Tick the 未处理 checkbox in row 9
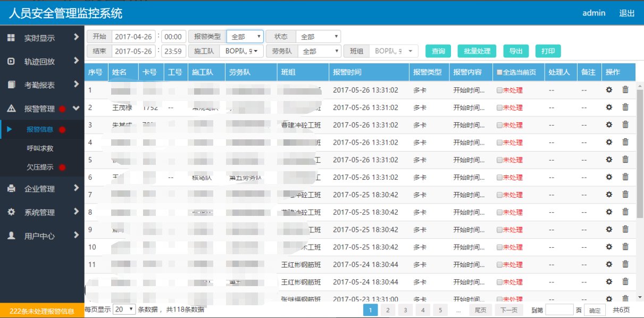The height and width of the screenshot is (318, 644). coord(499,230)
